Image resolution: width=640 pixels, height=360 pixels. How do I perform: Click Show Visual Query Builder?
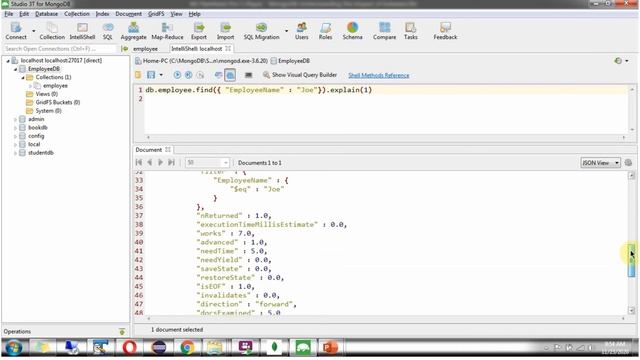click(x=300, y=75)
